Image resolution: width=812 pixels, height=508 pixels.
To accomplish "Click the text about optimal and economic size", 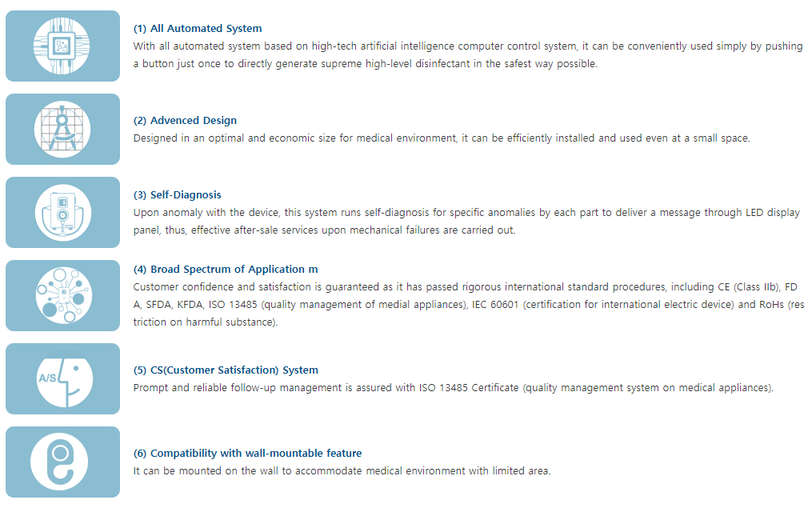I will click(x=441, y=138).
